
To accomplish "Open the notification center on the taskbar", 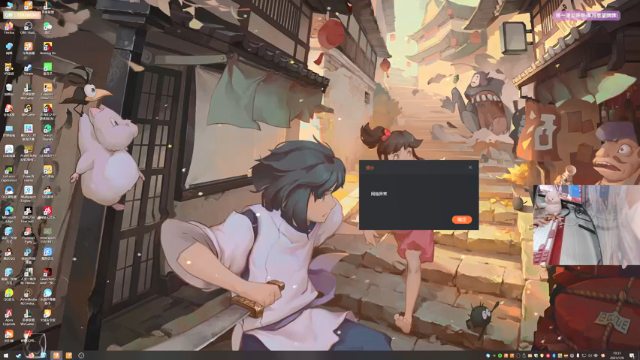I will pyautogui.click(x=631, y=356).
